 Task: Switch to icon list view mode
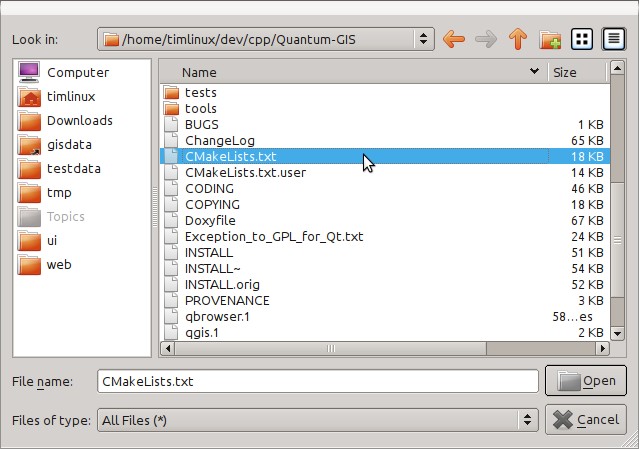click(580, 39)
